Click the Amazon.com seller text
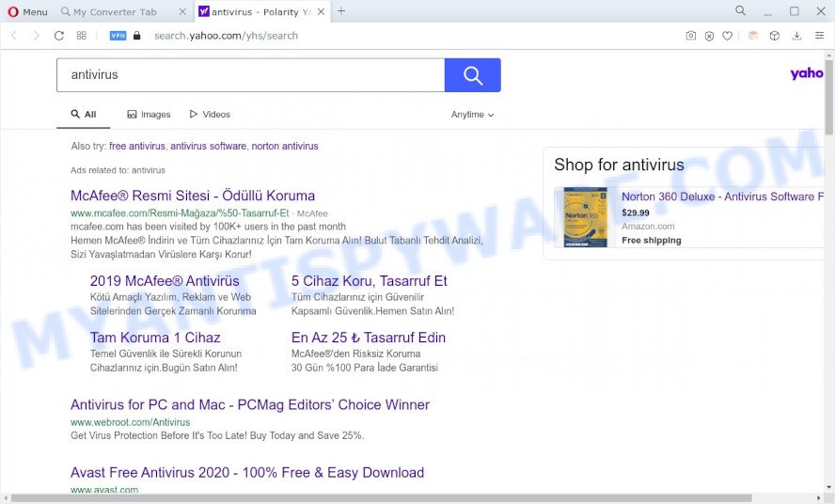 coord(648,227)
